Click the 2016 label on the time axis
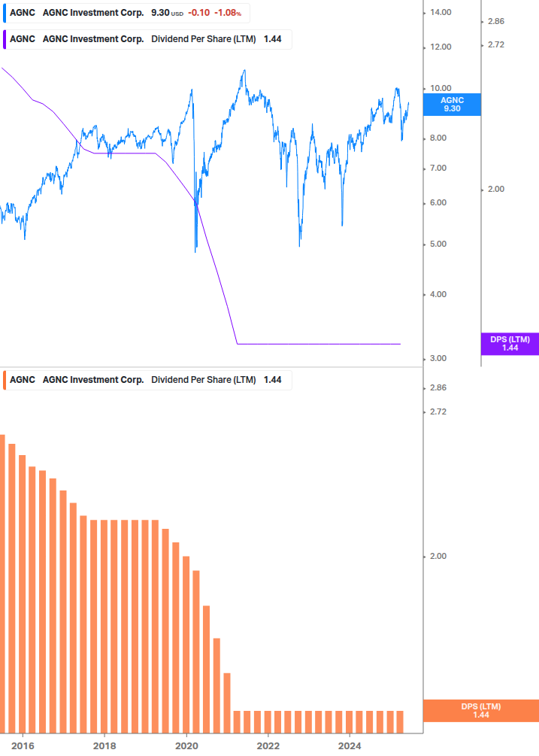Viewport: 539px width, 756px height. (23, 746)
